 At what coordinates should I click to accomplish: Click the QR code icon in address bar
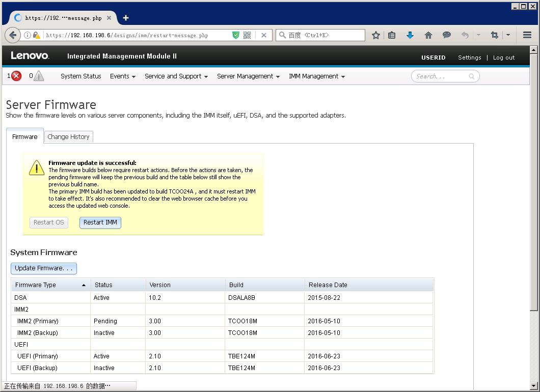[247, 35]
